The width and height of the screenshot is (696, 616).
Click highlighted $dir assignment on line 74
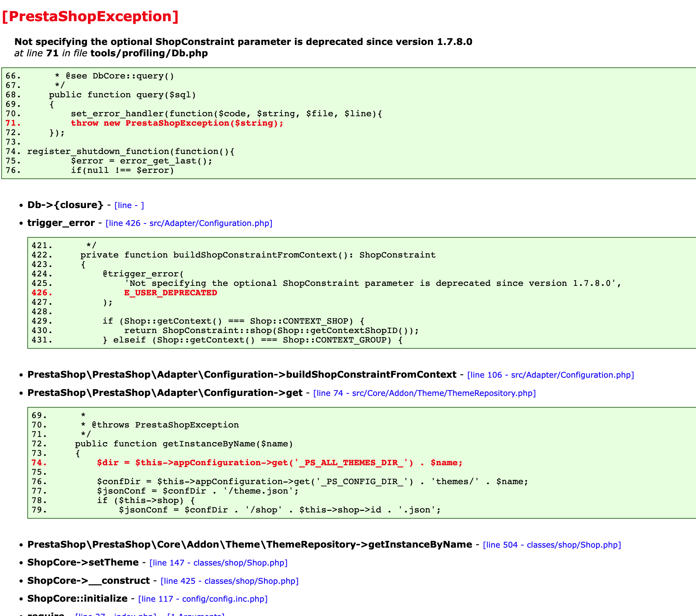pos(280,463)
